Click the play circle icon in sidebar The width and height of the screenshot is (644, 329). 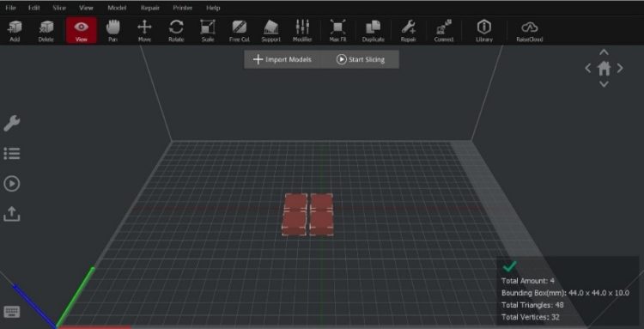click(x=12, y=184)
